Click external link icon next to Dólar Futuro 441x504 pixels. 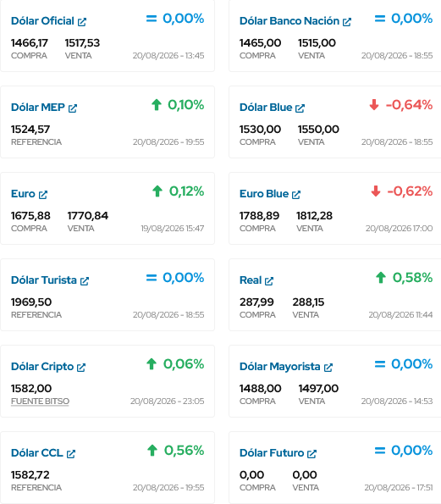point(311,454)
